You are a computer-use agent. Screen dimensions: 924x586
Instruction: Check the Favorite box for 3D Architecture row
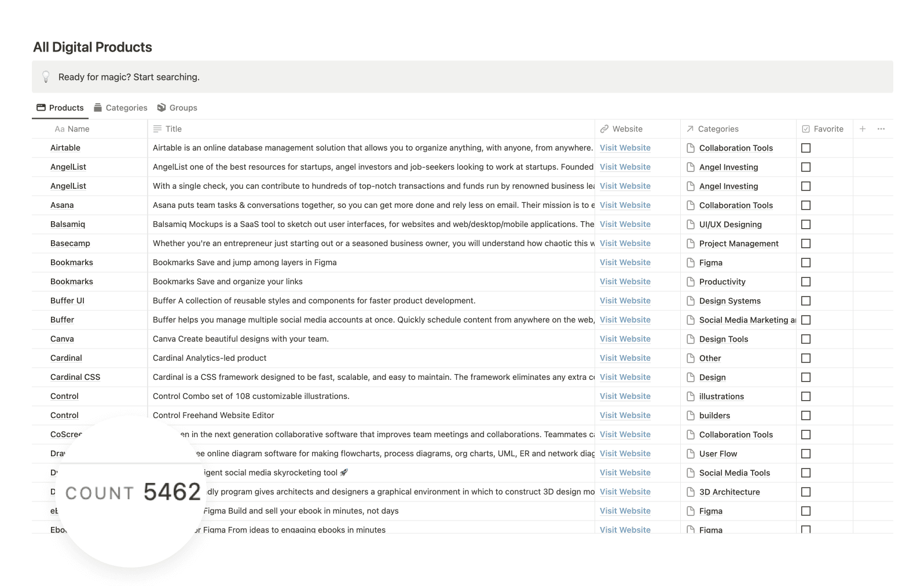(x=806, y=492)
